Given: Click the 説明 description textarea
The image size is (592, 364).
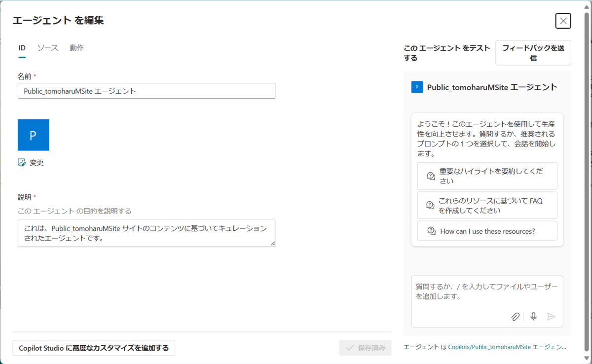Looking at the screenshot, I should pos(147,233).
